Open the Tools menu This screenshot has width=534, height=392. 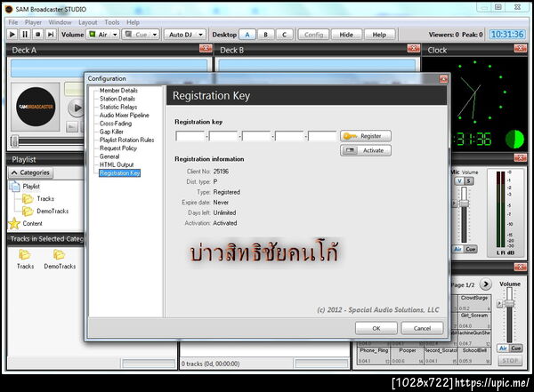click(112, 22)
